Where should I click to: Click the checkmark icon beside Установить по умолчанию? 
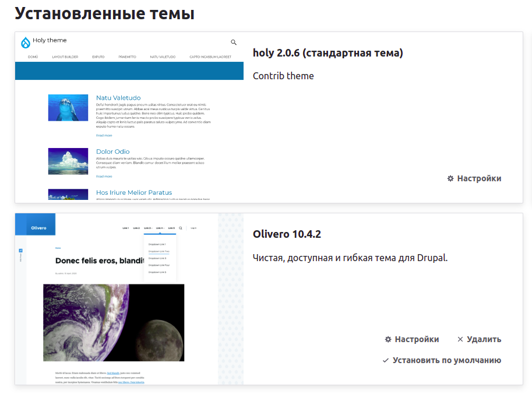click(x=386, y=360)
